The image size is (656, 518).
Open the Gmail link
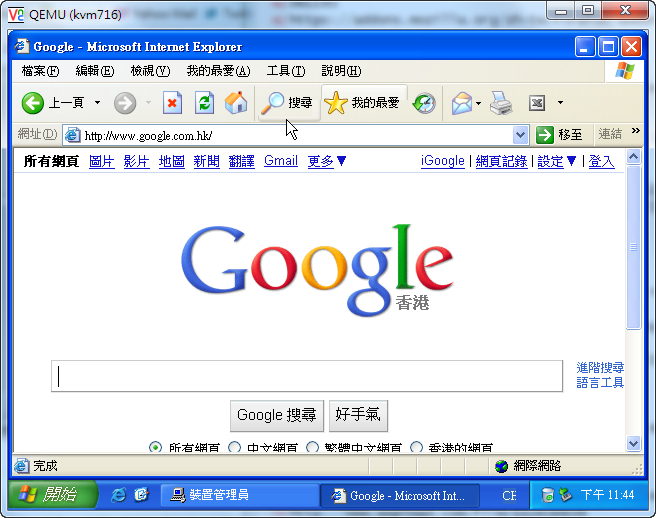tap(281, 161)
